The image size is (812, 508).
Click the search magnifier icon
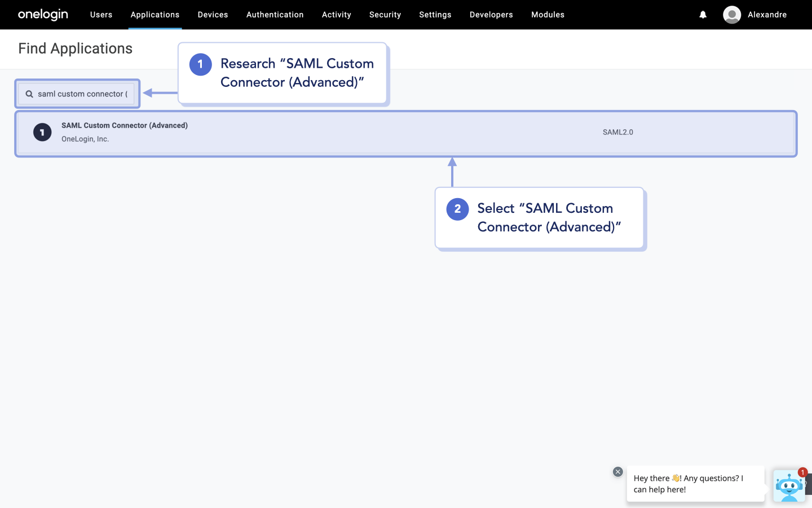click(x=29, y=94)
